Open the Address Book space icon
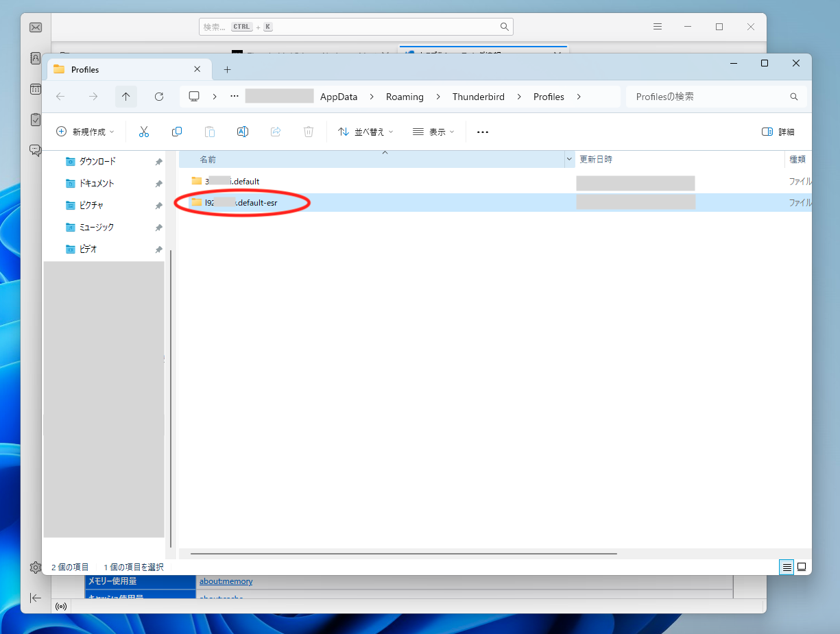Image resolution: width=840 pixels, height=634 pixels. [35, 59]
